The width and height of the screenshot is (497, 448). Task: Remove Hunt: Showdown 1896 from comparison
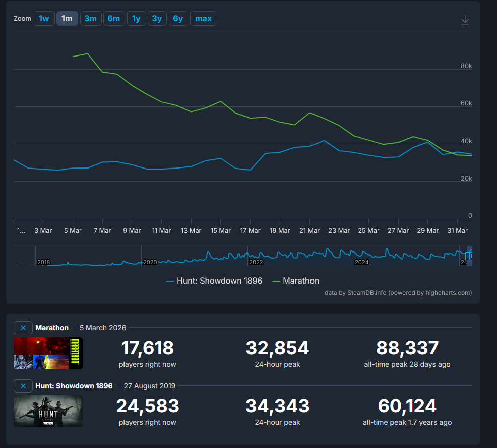[x=23, y=386]
